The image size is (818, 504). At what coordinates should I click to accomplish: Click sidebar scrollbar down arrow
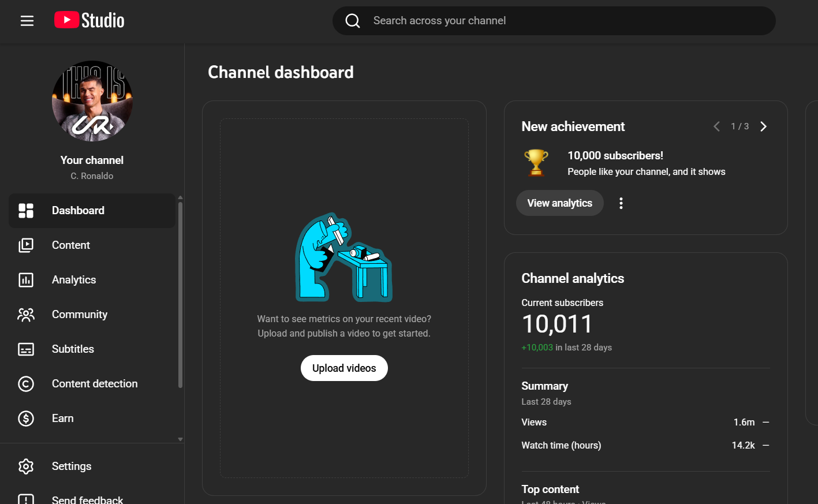(180, 439)
